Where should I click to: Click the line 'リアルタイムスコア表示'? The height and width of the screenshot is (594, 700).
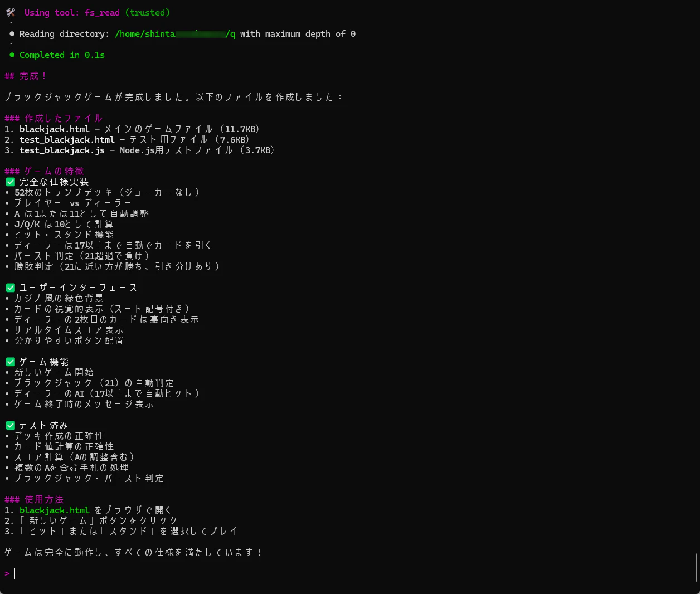69,330
